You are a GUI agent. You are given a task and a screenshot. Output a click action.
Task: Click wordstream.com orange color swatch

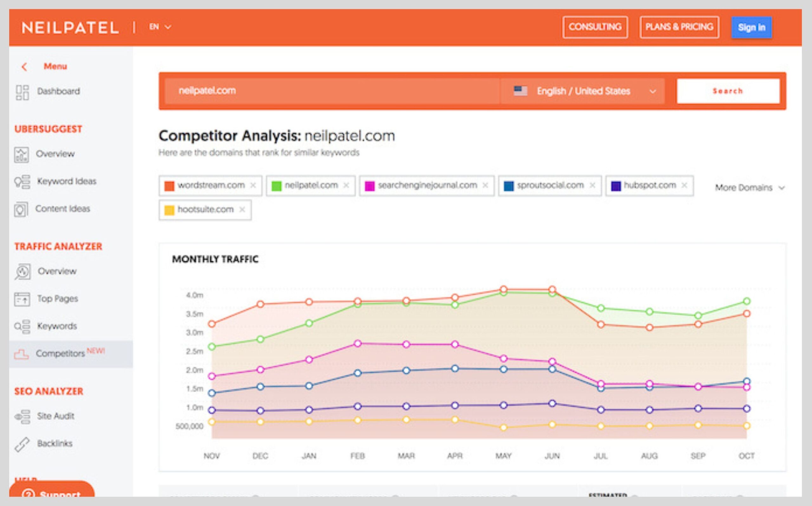pos(169,186)
